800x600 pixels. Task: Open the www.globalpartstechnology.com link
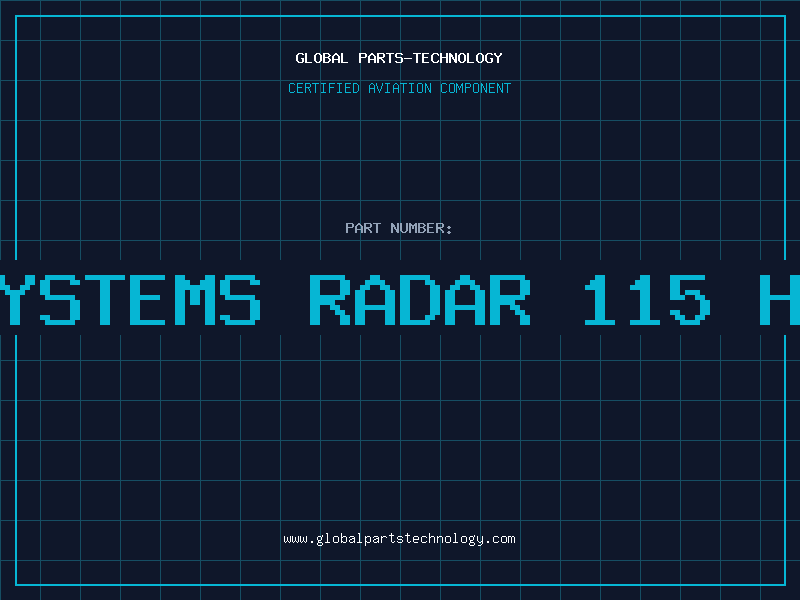(x=399, y=539)
